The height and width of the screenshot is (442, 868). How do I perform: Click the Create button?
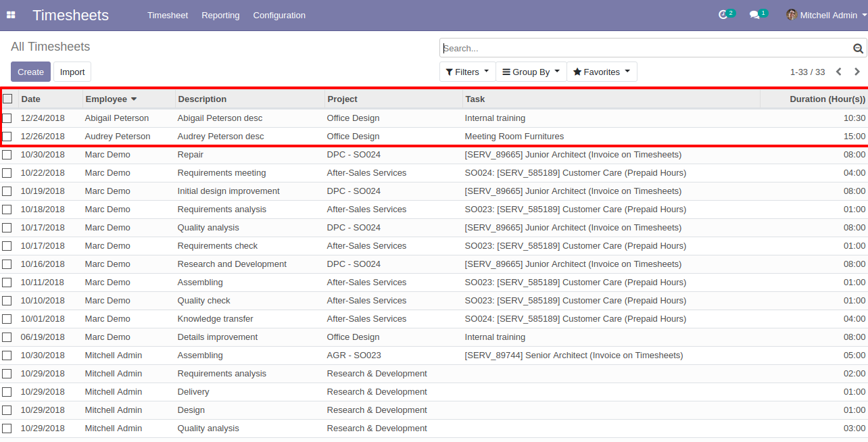click(30, 72)
